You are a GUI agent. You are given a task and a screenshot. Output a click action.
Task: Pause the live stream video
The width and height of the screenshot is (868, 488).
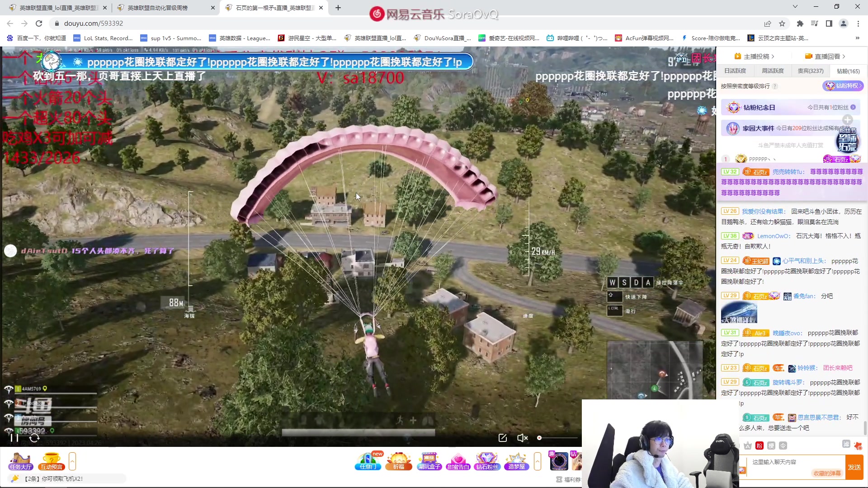[14, 437]
